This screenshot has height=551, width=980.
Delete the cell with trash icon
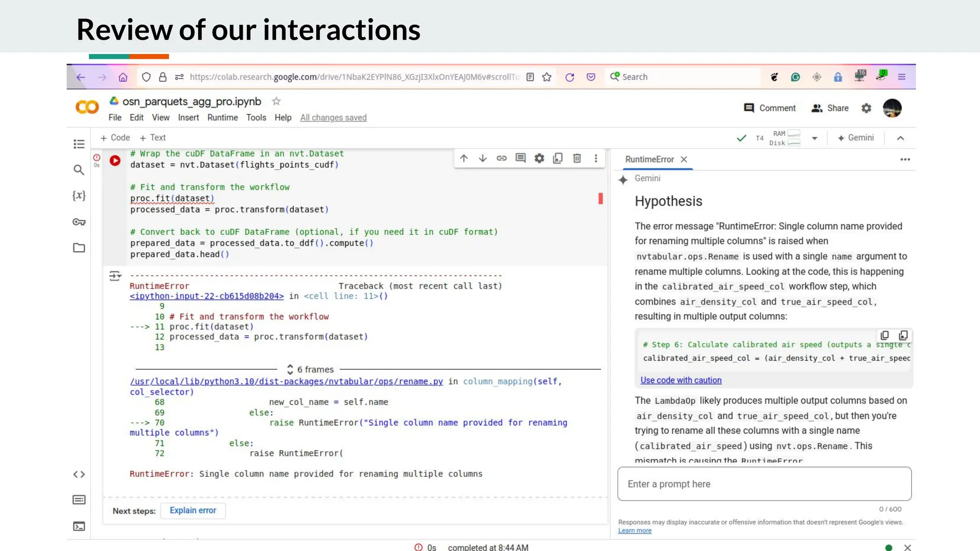[x=577, y=158]
